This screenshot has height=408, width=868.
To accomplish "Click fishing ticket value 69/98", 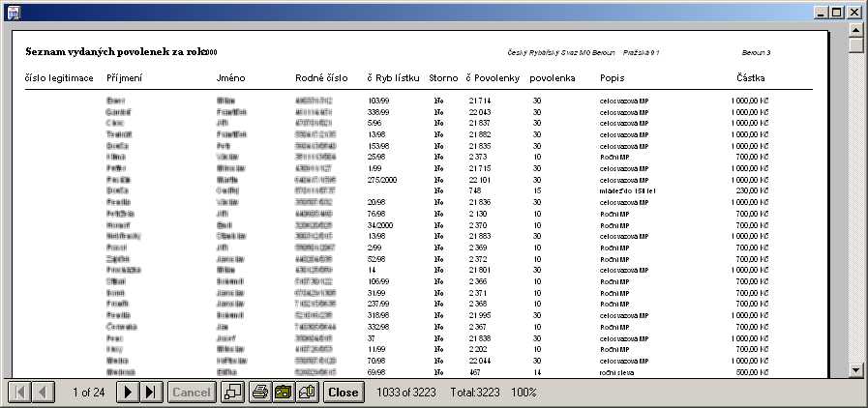I will 376,372.
